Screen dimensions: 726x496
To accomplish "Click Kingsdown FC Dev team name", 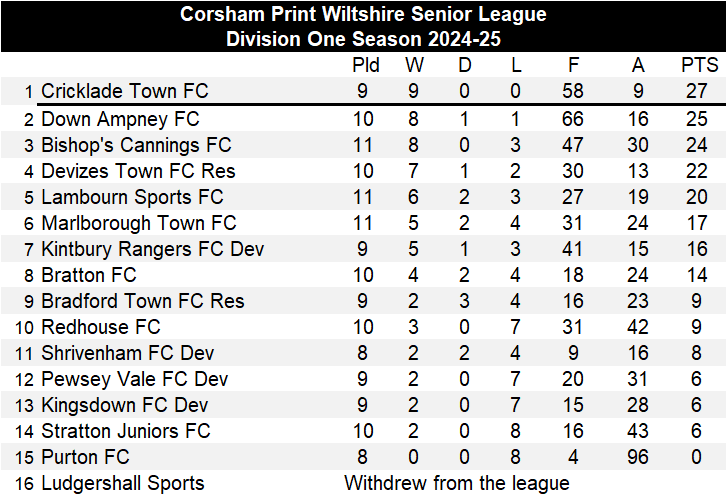I will [x=124, y=405].
